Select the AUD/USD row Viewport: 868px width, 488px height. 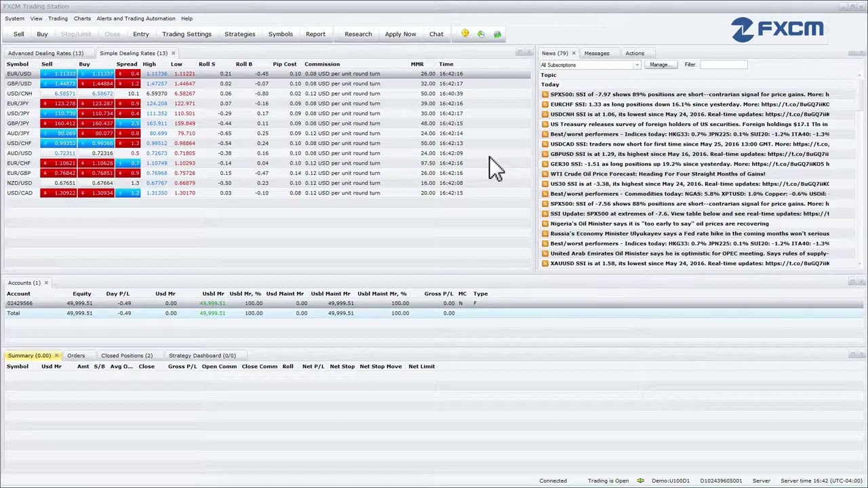pyautogui.click(x=268, y=153)
